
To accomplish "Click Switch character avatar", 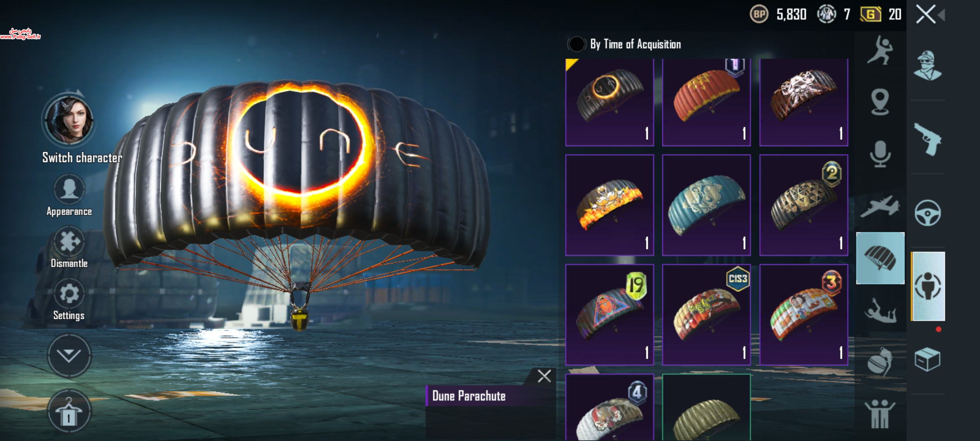I will pos(69,120).
